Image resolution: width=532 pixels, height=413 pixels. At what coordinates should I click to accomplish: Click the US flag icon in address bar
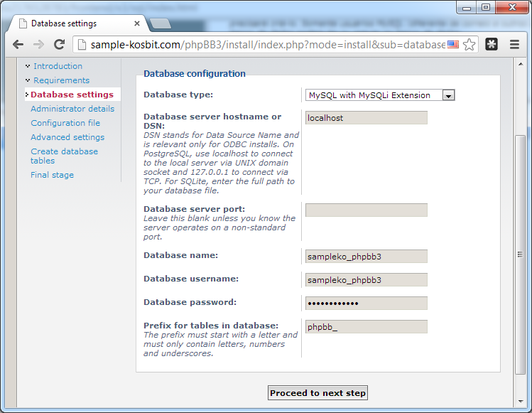pos(453,45)
